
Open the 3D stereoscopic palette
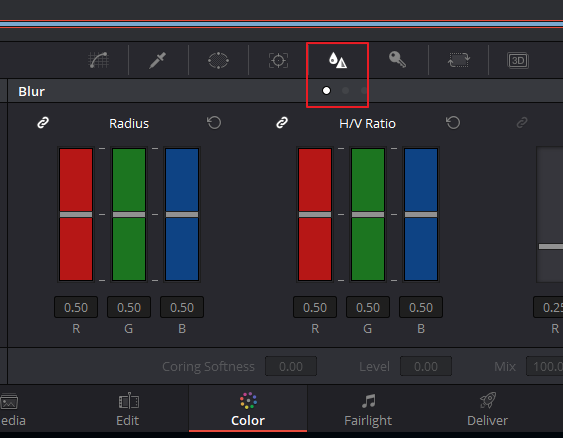click(518, 60)
